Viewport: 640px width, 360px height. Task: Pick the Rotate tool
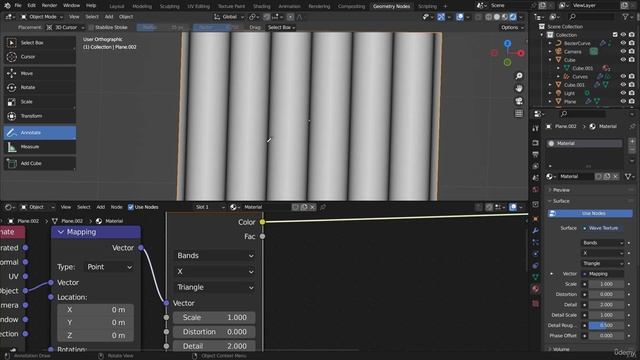click(40, 87)
